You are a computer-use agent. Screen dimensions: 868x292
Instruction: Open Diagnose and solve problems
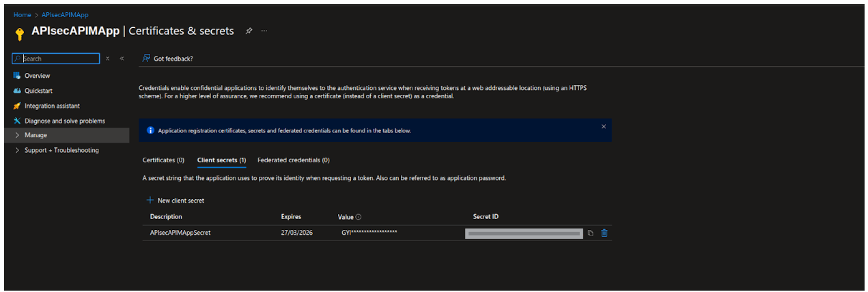[x=65, y=121]
